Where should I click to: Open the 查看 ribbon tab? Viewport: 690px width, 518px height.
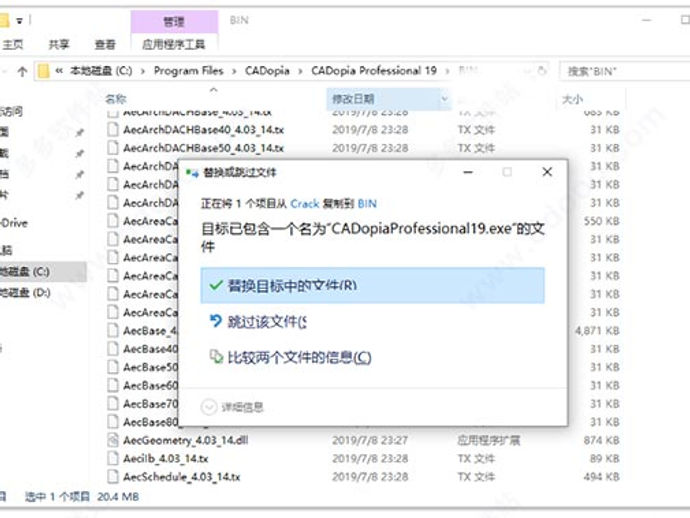click(x=105, y=44)
